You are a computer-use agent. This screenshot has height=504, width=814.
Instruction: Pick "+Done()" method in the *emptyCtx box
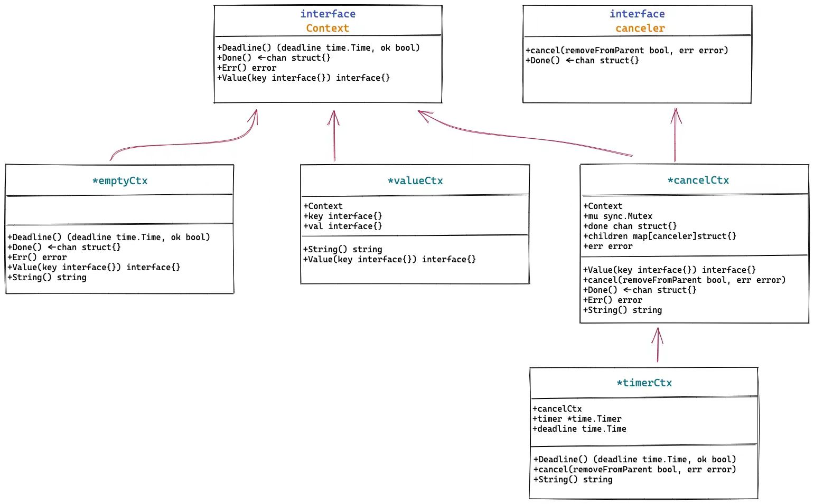[64, 247]
